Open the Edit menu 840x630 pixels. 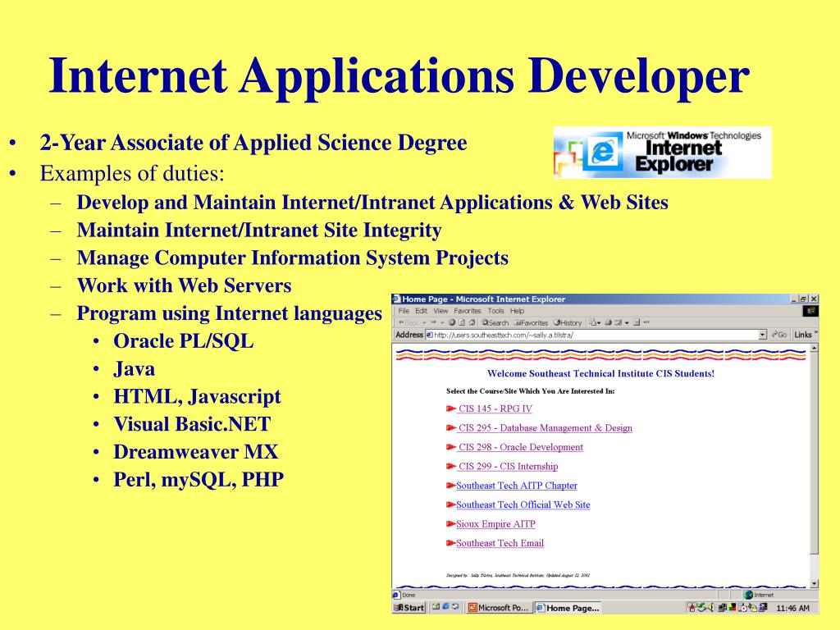coord(422,311)
